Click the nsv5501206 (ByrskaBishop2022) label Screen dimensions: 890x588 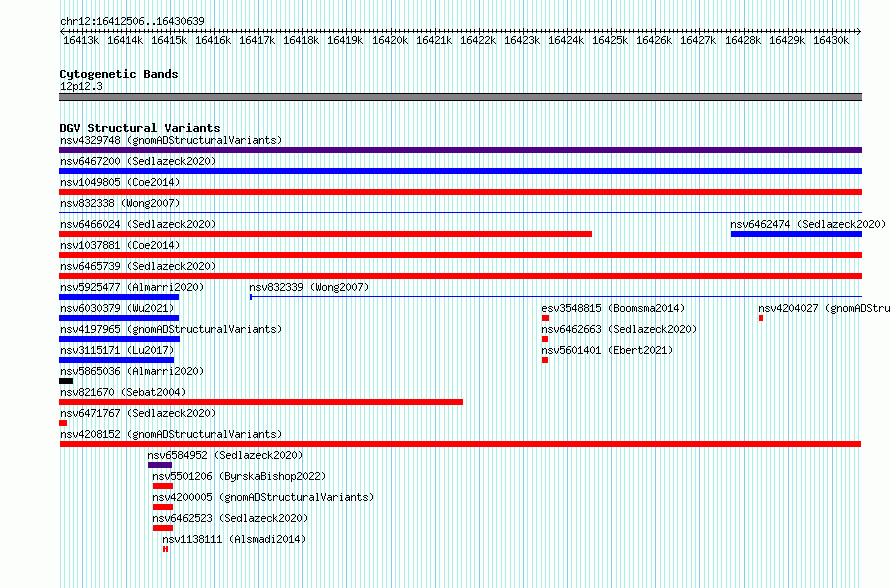click(239, 476)
